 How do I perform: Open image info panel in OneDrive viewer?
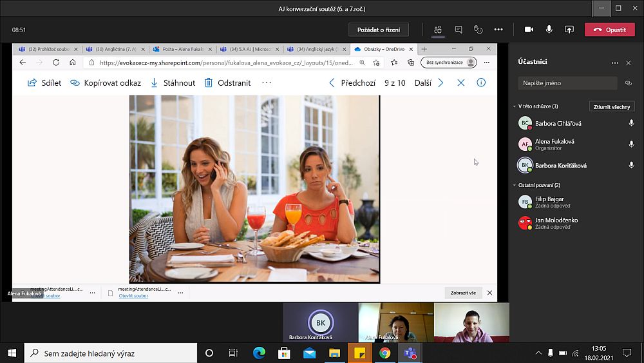pyautogui.click(x=480, y=83)
